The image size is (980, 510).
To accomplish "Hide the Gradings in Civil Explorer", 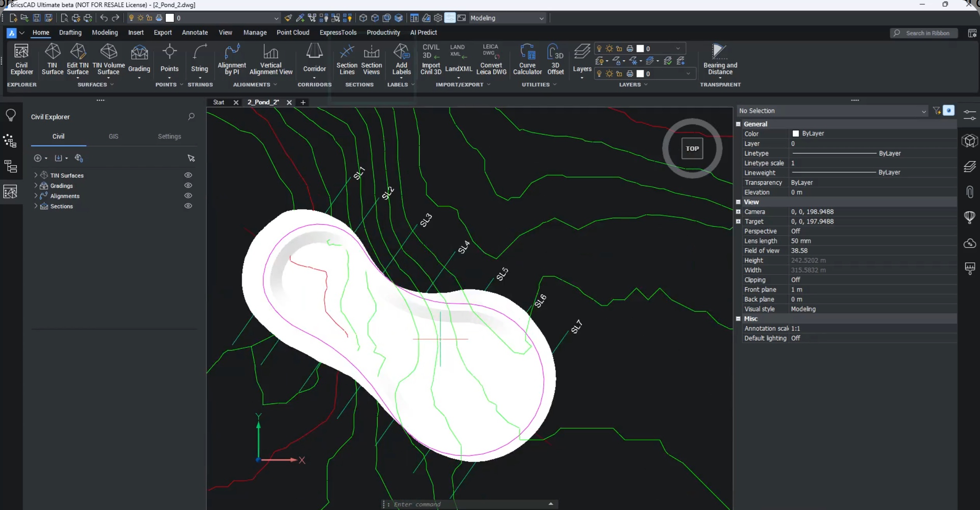I will click(x=188, y=185).
